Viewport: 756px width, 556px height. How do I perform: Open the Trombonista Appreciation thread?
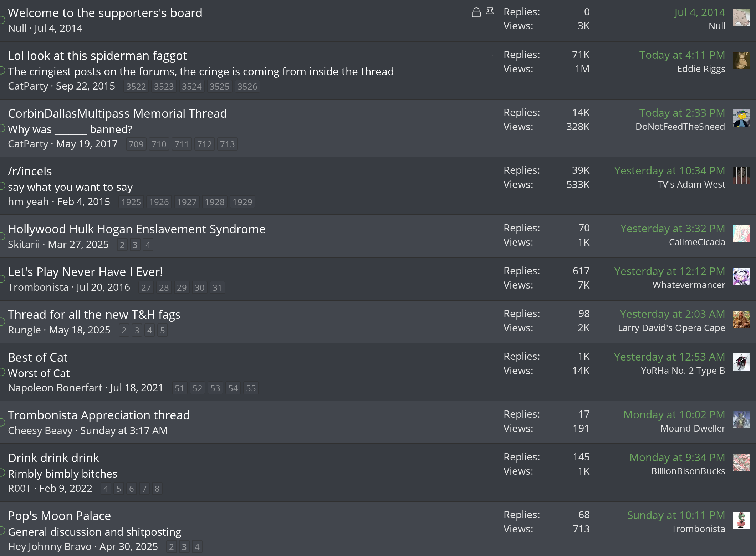pyautogui.click(x=99, y=415)
